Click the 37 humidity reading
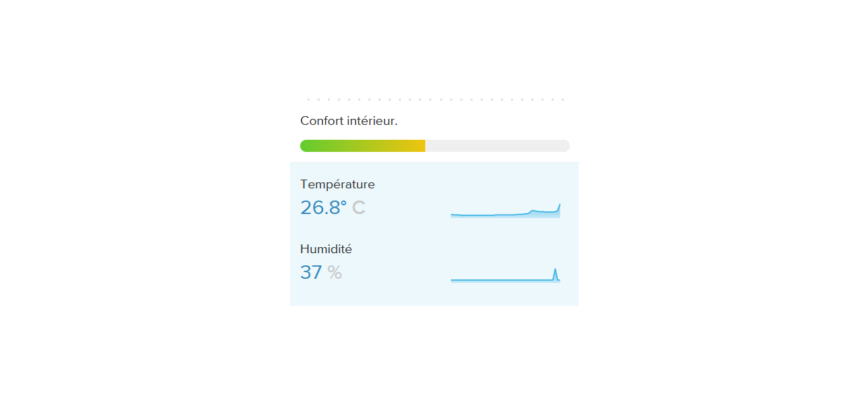This screenshot has height=397, width=868. coord(311,272)
